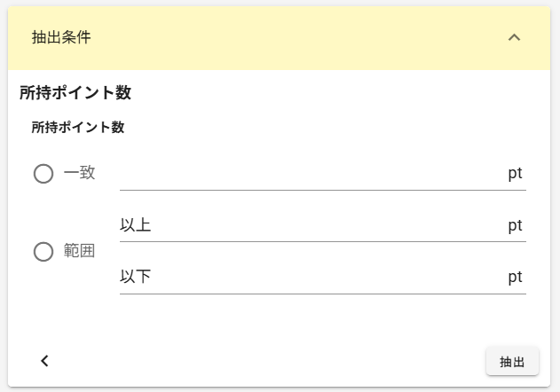The width and height of the screenshot is (560, 392).
Task: Click the pt suffix in the 以下 field
Action: tap(515, 278)
